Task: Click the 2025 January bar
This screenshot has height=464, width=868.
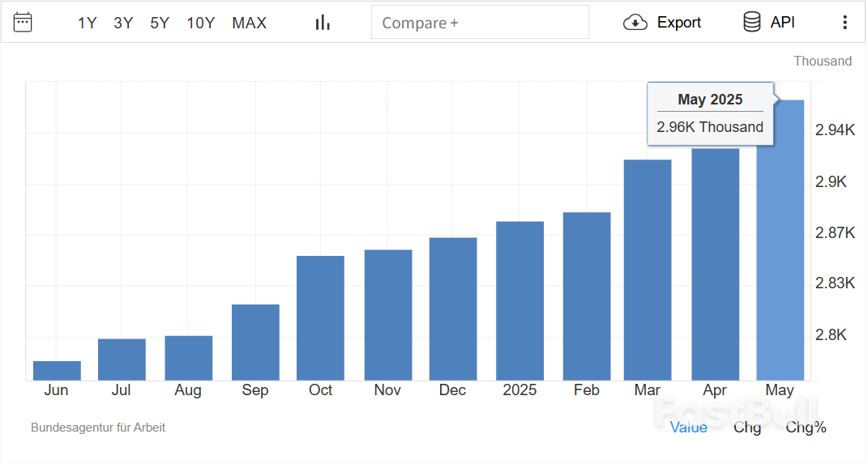Action: (520, 301)
